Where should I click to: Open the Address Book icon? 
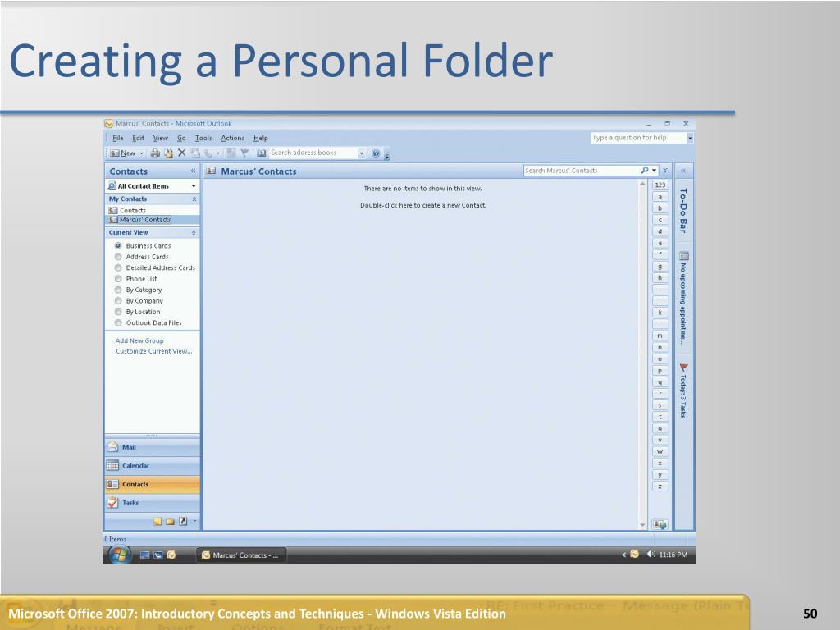pos(261,153)
